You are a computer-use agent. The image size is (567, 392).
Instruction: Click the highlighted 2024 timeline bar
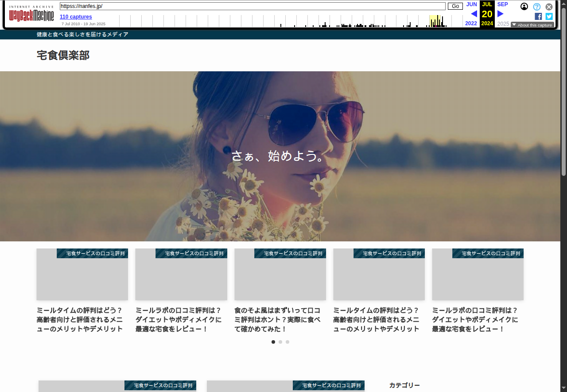point(436,21)
